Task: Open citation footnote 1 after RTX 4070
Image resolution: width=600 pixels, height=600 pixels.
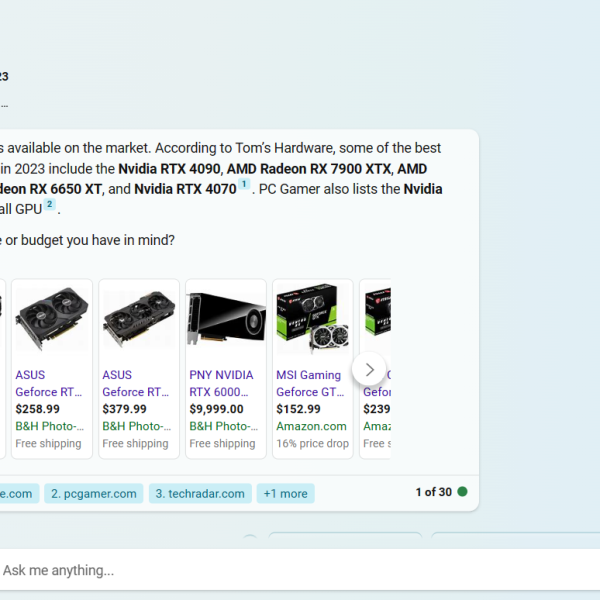Action: (x=244, y=184)
